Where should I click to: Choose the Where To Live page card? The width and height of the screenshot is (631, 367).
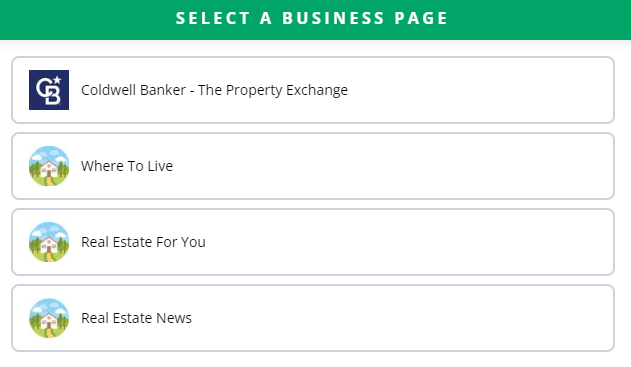313,166
